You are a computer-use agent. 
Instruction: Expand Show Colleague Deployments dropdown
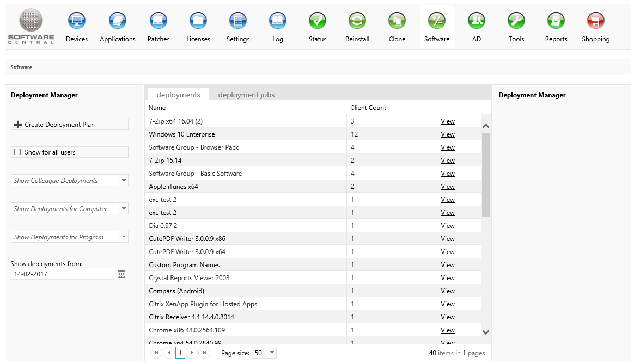(124, 181)
